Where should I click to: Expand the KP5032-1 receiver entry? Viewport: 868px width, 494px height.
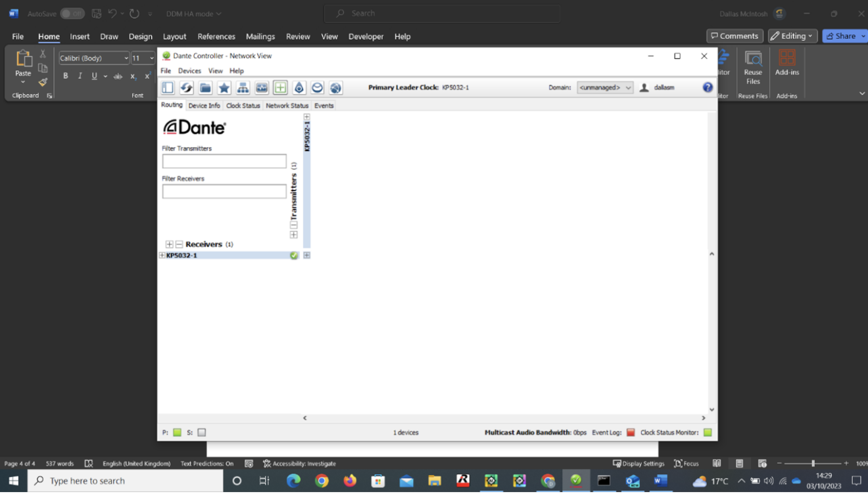pos(160,255)
